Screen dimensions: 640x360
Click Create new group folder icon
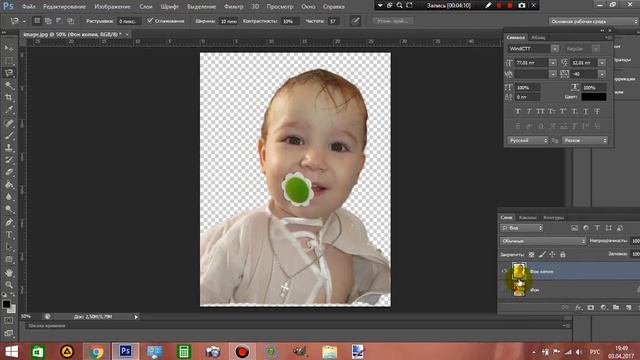tap(616, 307)
